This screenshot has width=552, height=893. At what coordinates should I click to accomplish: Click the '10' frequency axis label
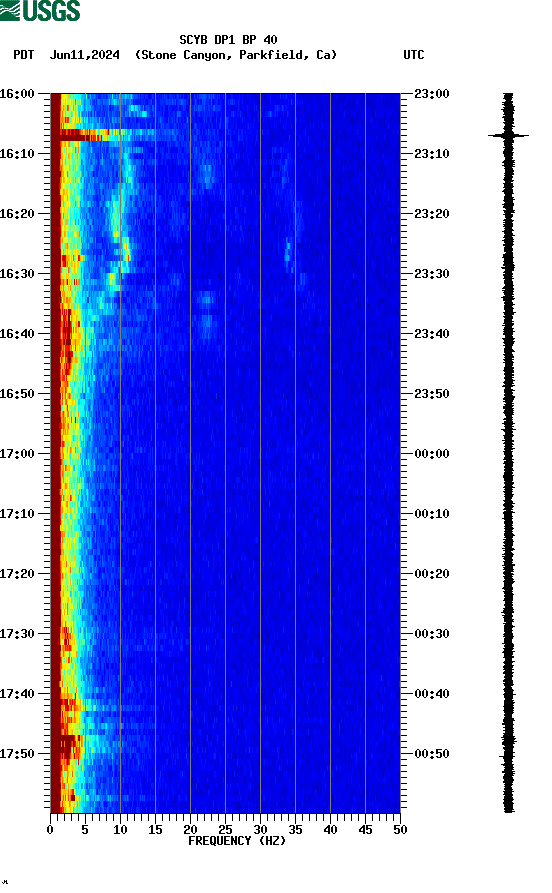[x=120, y=830]
